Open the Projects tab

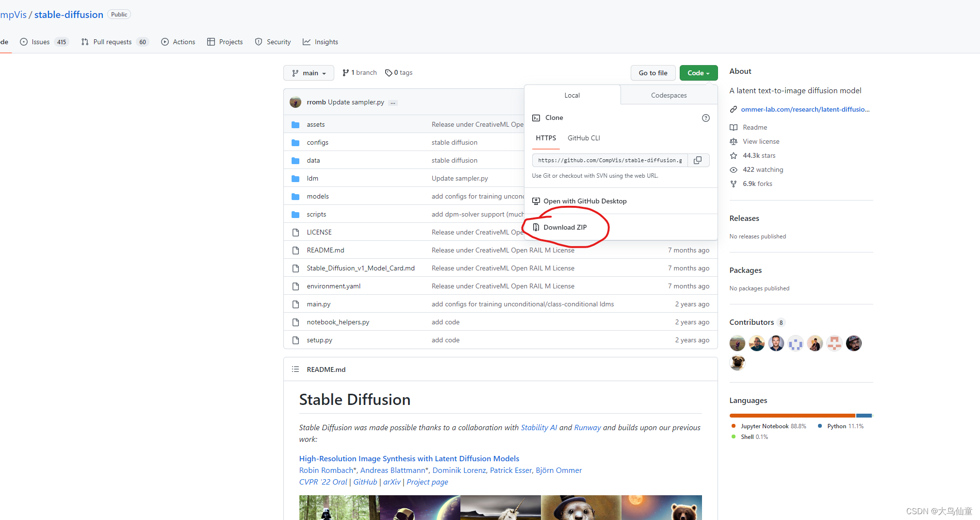click(225, 42)
